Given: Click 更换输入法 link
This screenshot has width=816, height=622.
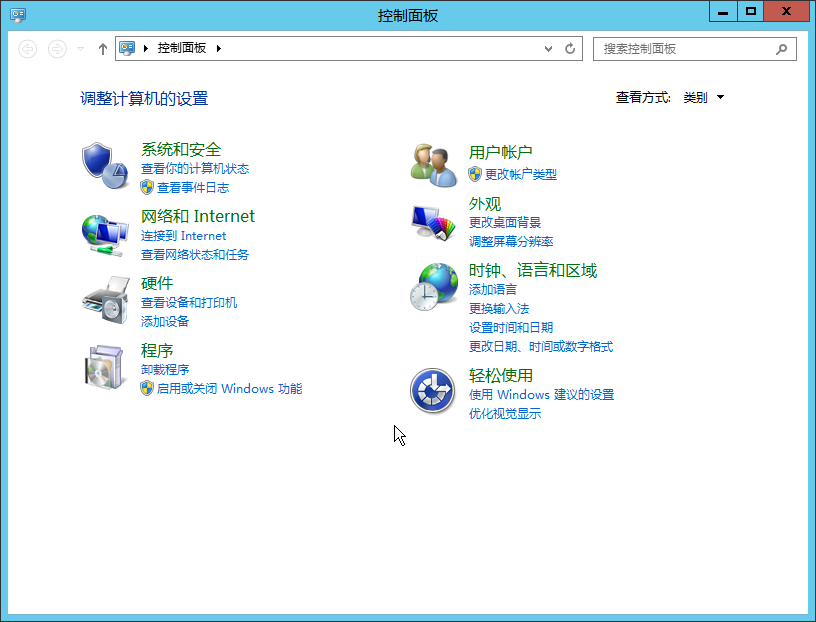Looking at the screenshot, I should pos(499,308).
